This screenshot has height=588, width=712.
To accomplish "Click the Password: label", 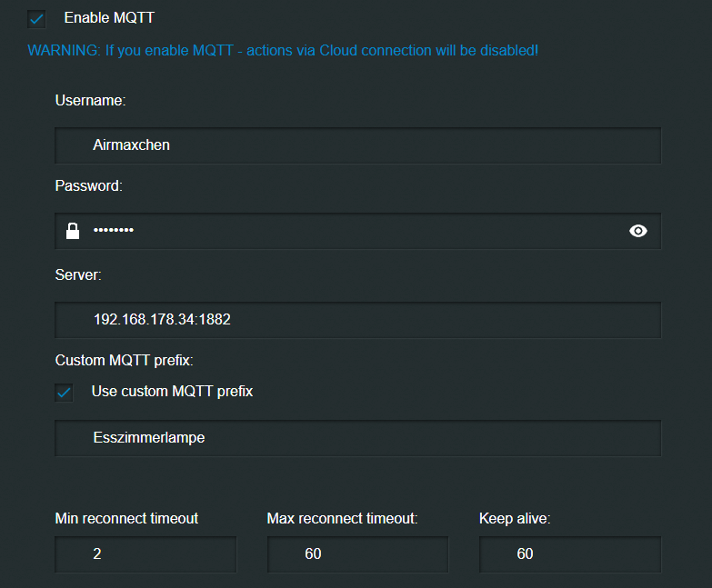I will click(88, 185).
